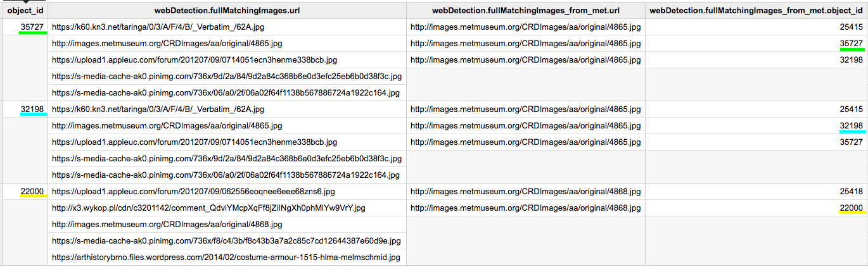Click the webDetection.fullMatchingImages.url column header
This screenshot has width=868, height=267.
coord(226,11)
